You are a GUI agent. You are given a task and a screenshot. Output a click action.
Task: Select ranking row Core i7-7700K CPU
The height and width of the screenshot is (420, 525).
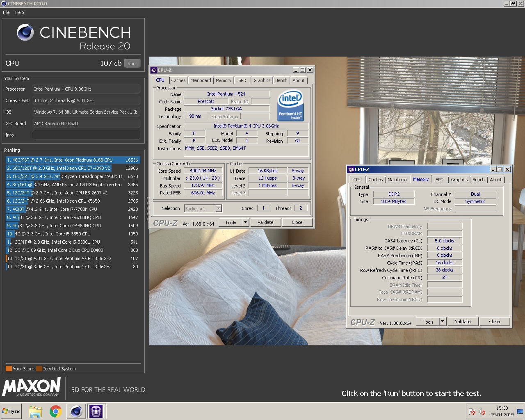73,209
